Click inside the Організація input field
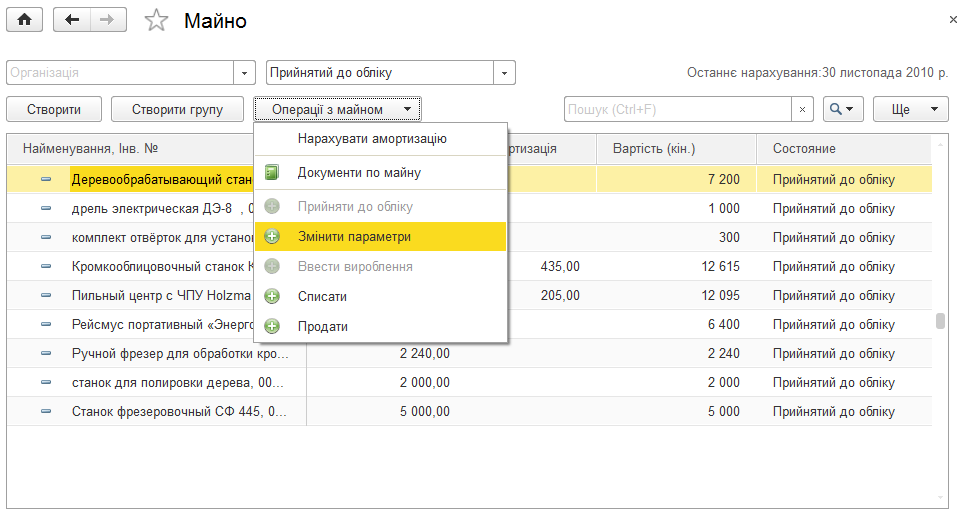Screen dimensions: 961x512 click(120, 72)
